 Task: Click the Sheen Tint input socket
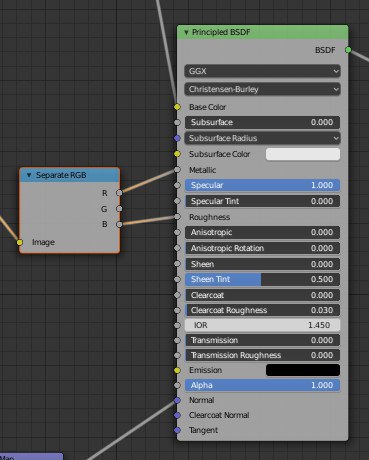point(177,279)
